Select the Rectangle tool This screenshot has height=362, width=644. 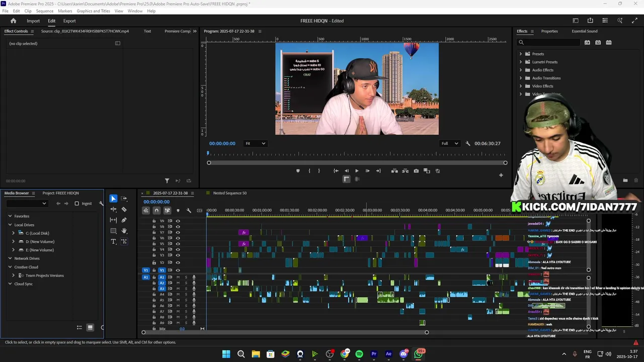tap(113, 231)
